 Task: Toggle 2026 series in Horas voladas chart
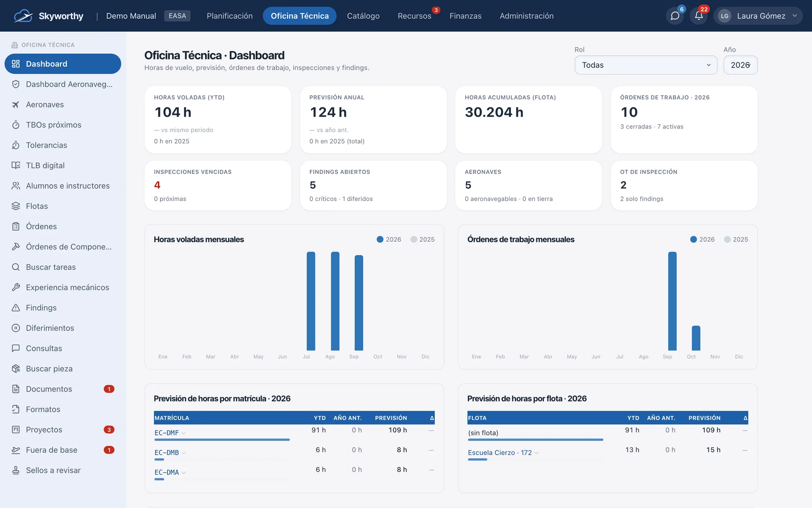[389, 239]
